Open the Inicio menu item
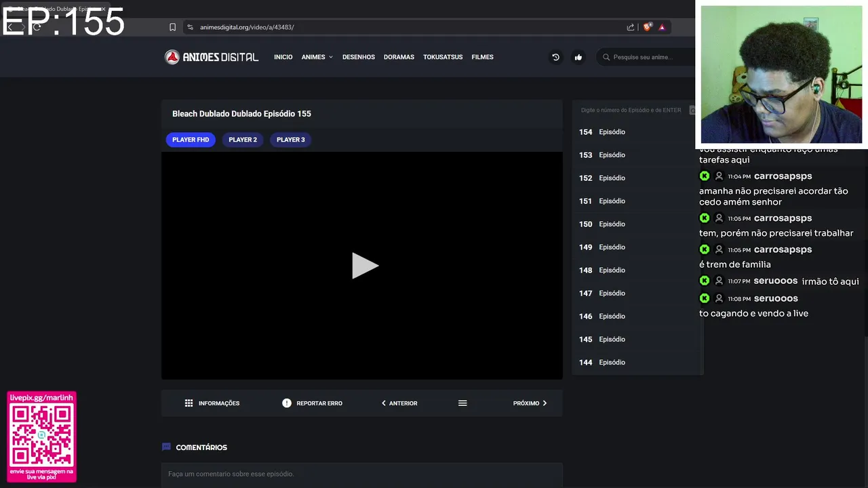Screen dimensions: 868x488 coord(283,57)
